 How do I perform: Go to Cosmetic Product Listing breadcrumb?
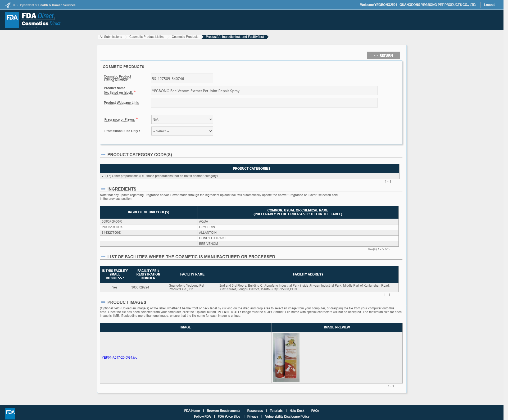[147, 37]
